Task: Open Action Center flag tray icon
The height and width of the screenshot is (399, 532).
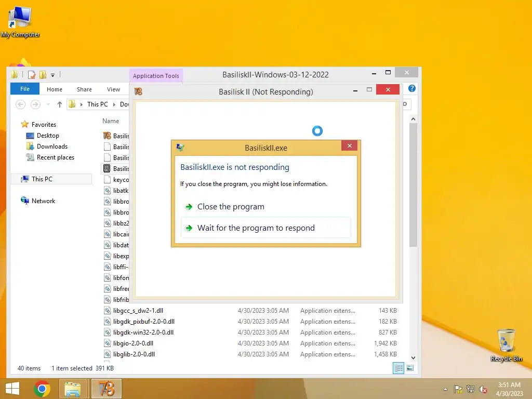Action: pyautogui.click(x=458, y=389)
